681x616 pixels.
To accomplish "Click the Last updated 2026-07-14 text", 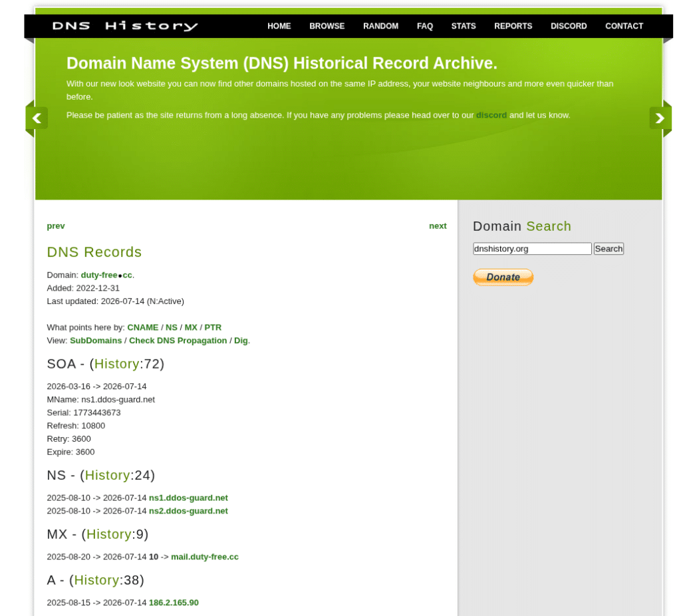I will click(116, 301).
